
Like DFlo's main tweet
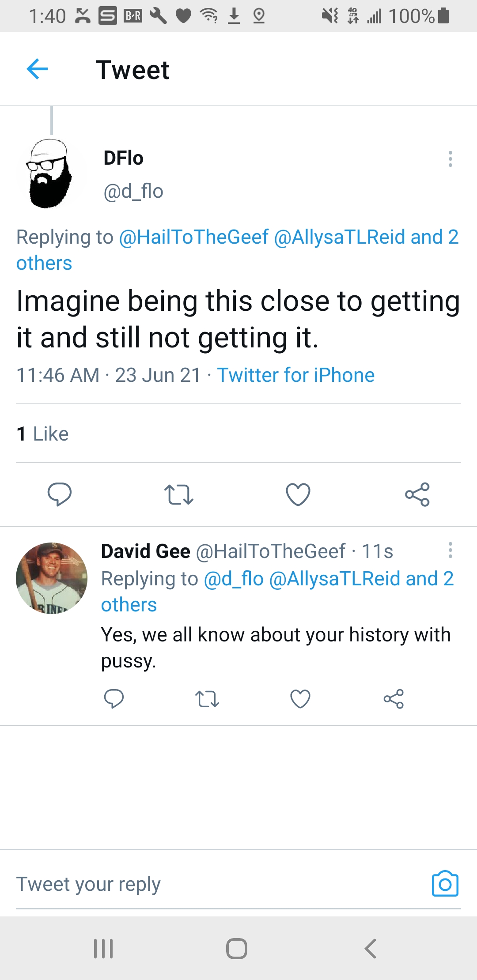coord(298,494)
